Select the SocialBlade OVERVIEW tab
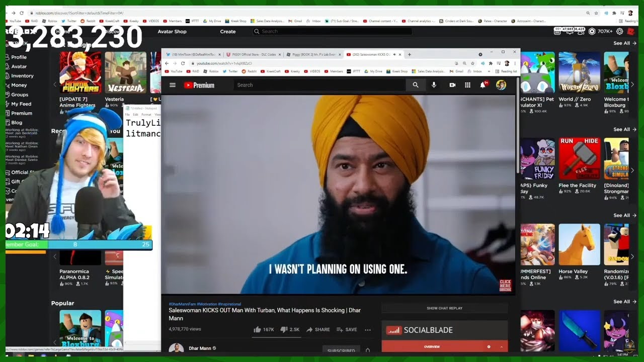 tap(432, 347)
